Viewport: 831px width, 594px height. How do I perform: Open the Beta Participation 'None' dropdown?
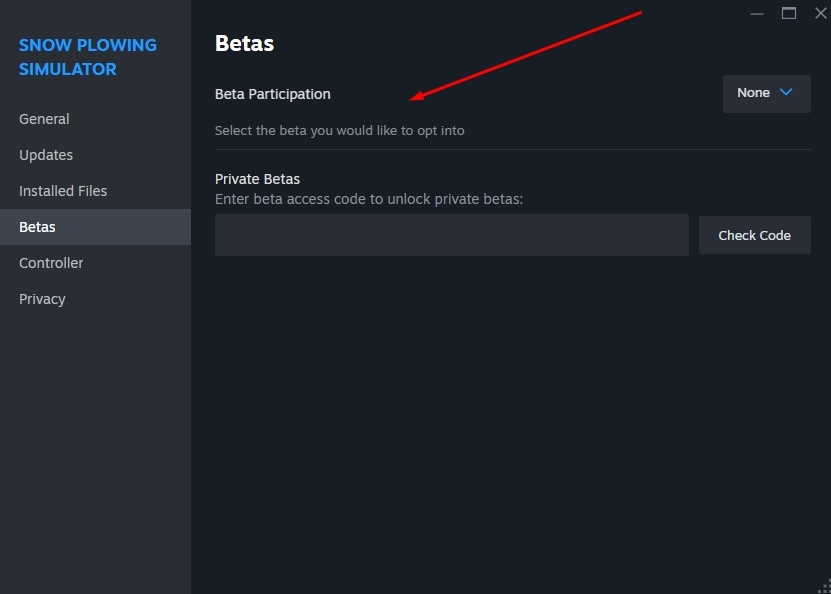point(766,93)
